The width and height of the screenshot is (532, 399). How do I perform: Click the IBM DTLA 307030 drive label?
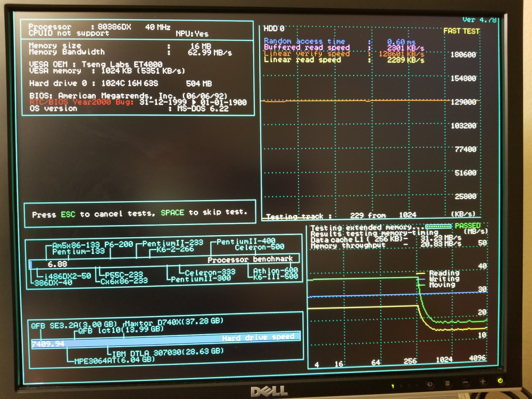pyautogui.click(x=168, y=353)
